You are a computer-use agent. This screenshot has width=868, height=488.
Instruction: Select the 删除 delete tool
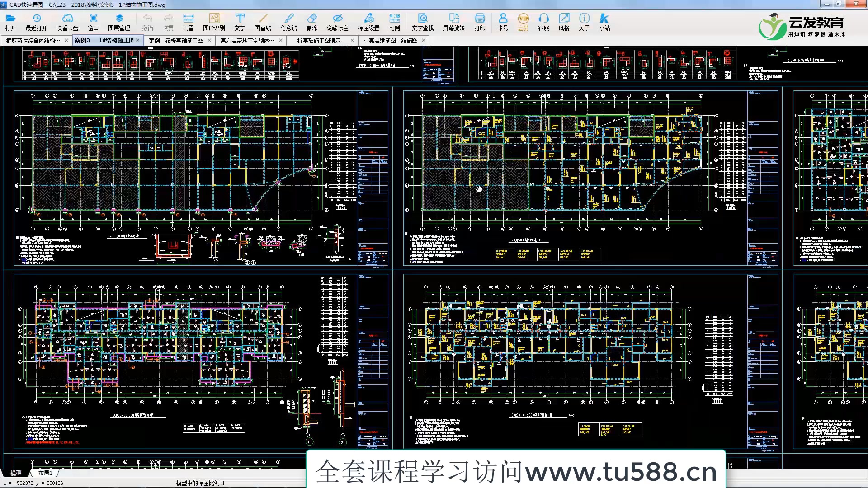tap(311, 20)
